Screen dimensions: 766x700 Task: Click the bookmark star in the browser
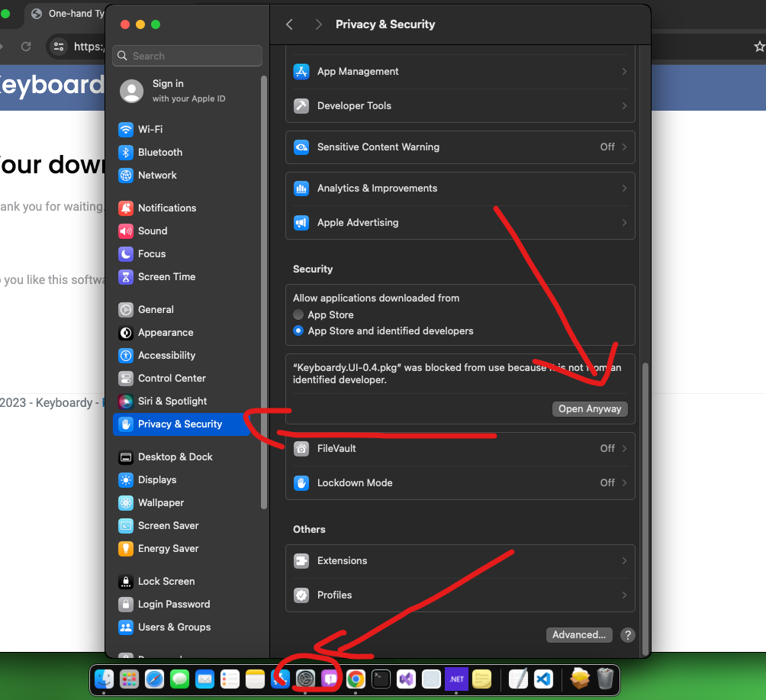click(759, 47)
